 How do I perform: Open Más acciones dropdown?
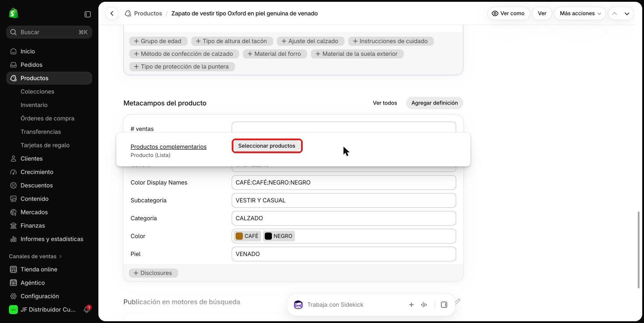(580, 13)
